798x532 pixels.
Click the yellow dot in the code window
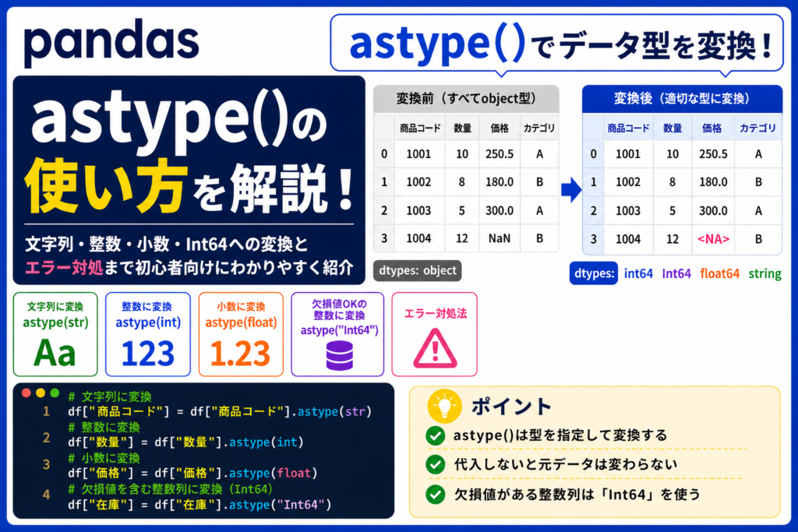coord(41,393)
